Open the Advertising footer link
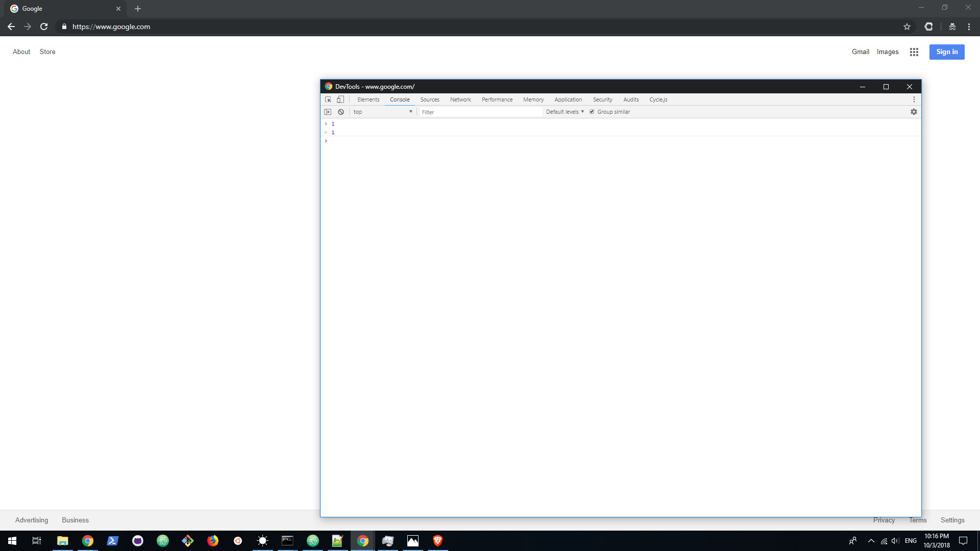The height and width of the screenshot is (551, 980). pos(32,520)
